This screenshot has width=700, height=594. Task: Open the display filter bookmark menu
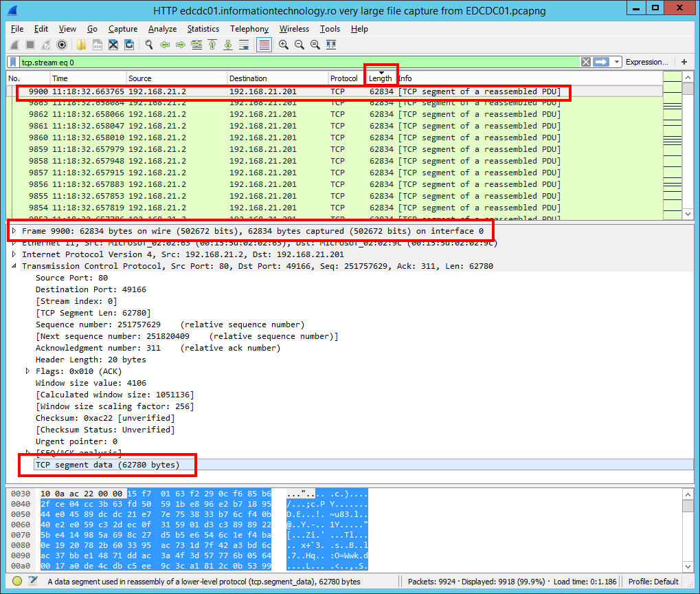tap(14, 62)
